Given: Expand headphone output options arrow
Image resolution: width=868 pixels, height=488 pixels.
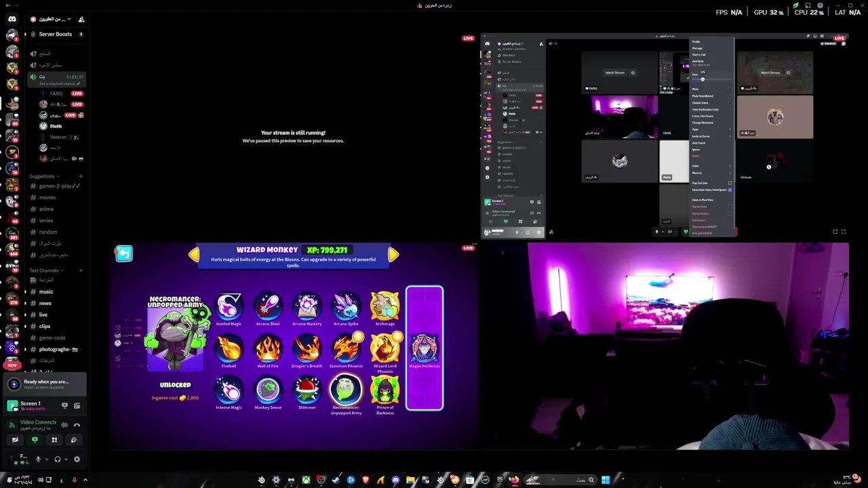Looking at the screenshot, I should point(66,459).
